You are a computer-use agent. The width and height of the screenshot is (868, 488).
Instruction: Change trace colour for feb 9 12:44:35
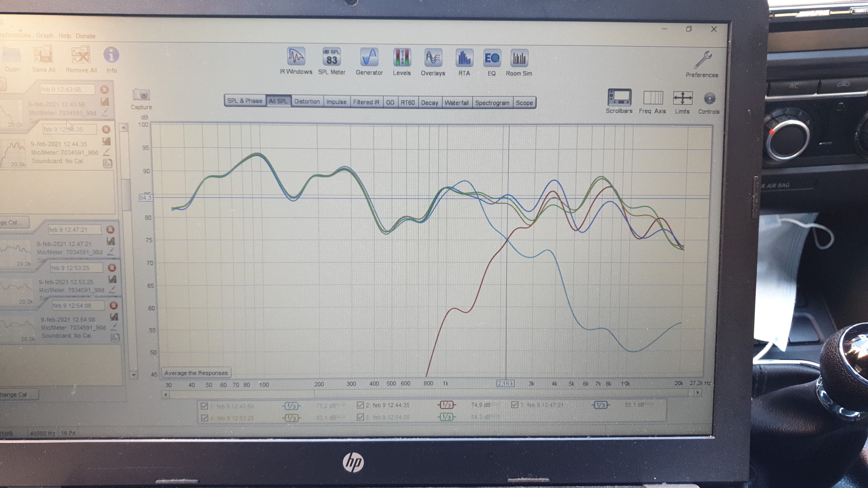107,152
